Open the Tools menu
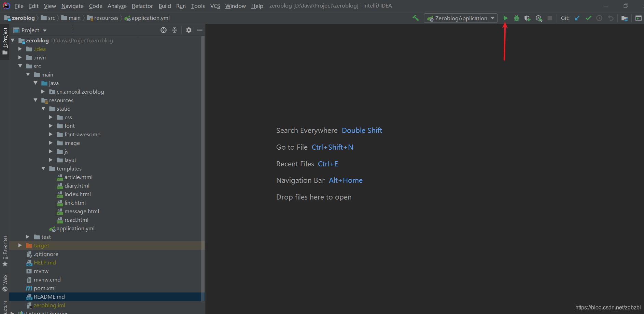 pyautogui.click(x=198, y=6)
